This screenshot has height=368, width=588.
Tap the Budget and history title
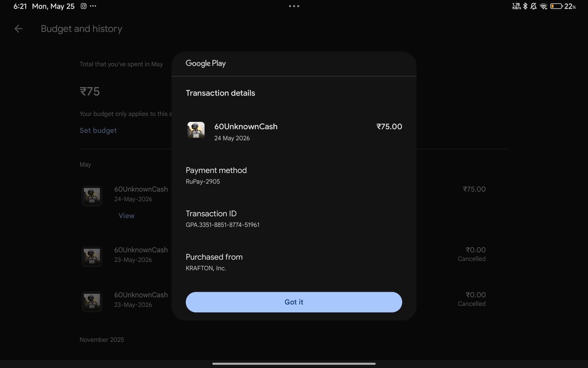click(x=81, y=29)
